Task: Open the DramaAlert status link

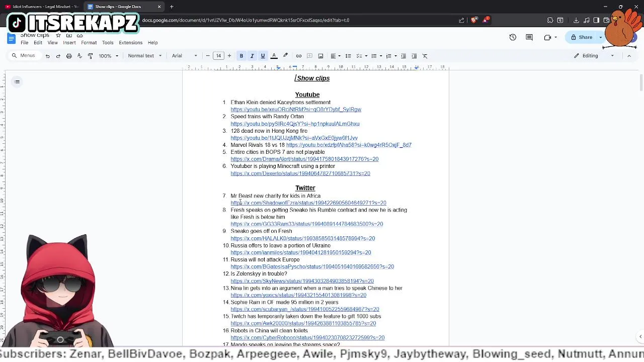Action: point(304,159)
